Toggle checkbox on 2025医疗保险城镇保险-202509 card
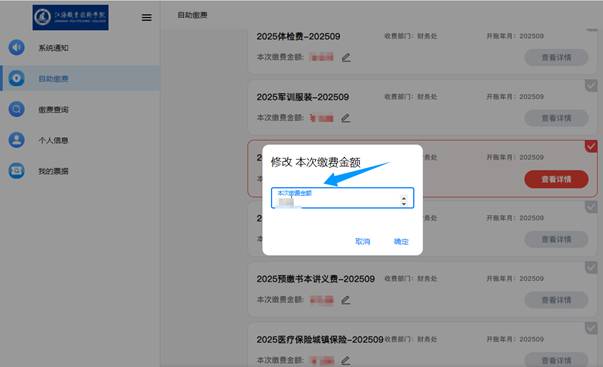This screenshot has height=367, width=603. coord(591,328)
